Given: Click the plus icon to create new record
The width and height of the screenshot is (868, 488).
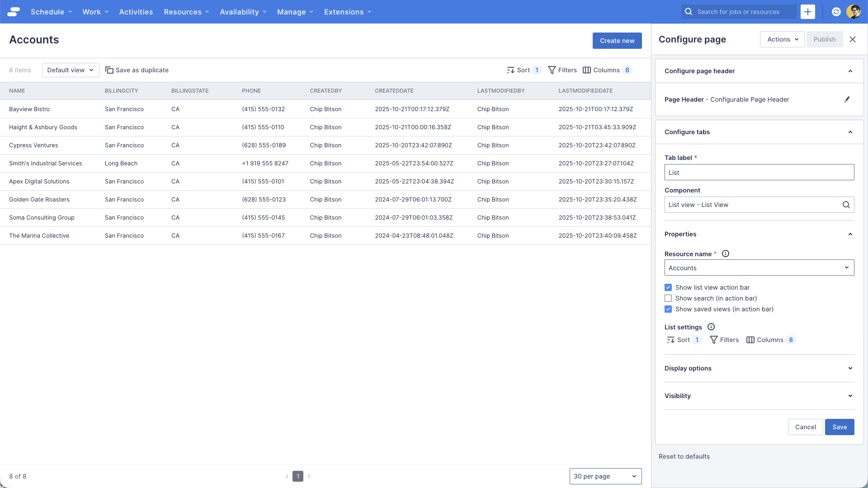Looking at the screenshot, I should pos(808,11).
